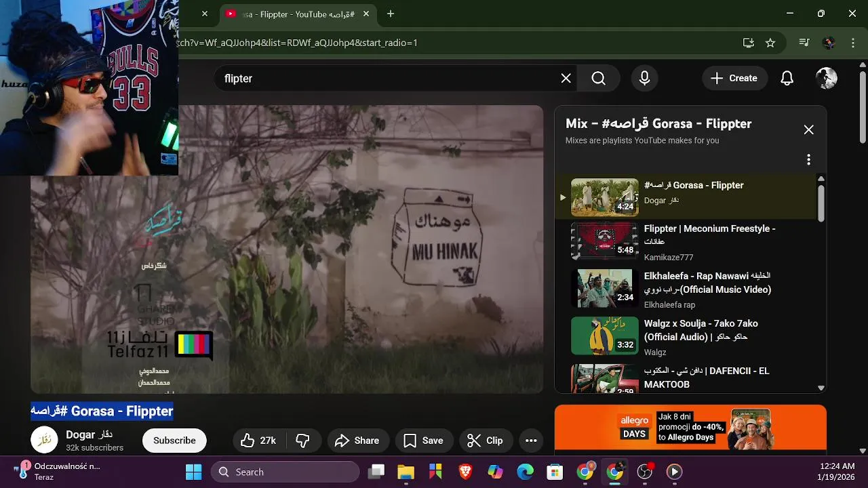Viewport: 868px width, 488px height.
Task: Click the 32k subscribers text
Action: (x=94, y=448)
